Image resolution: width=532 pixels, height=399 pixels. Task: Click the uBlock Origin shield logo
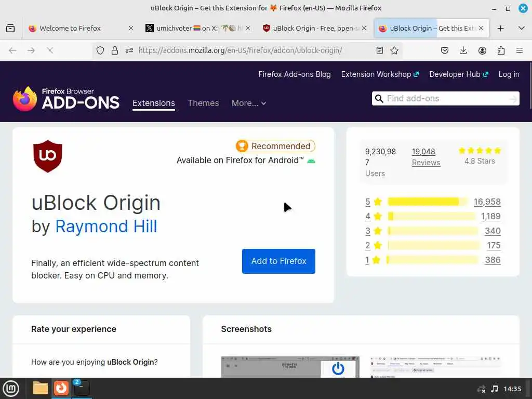pos(47,156)
